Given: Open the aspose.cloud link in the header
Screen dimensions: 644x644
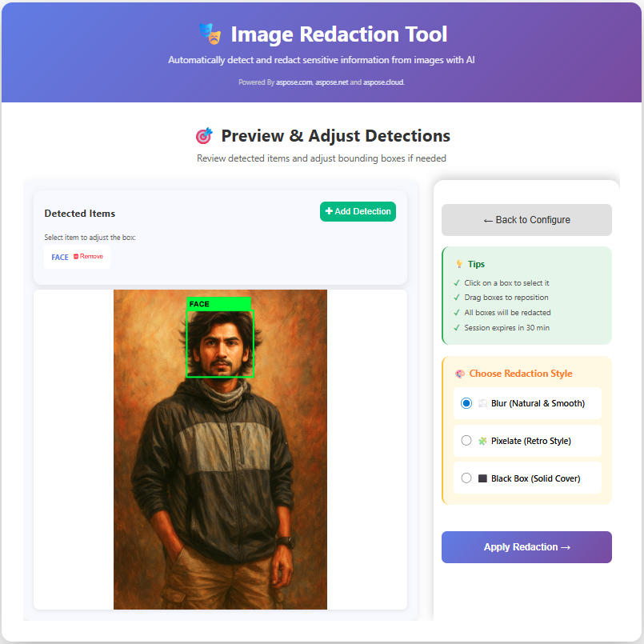Looking at the screenshot, I should pos(382,82).
